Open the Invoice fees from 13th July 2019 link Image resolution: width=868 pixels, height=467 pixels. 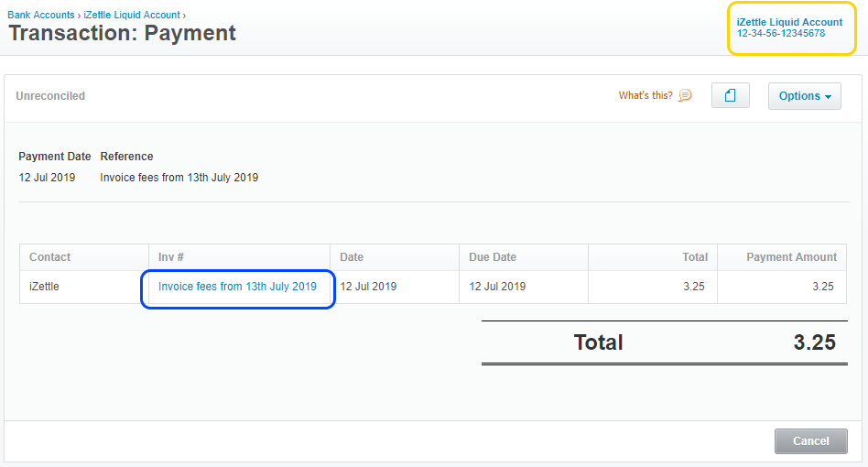tap(237, 287)
